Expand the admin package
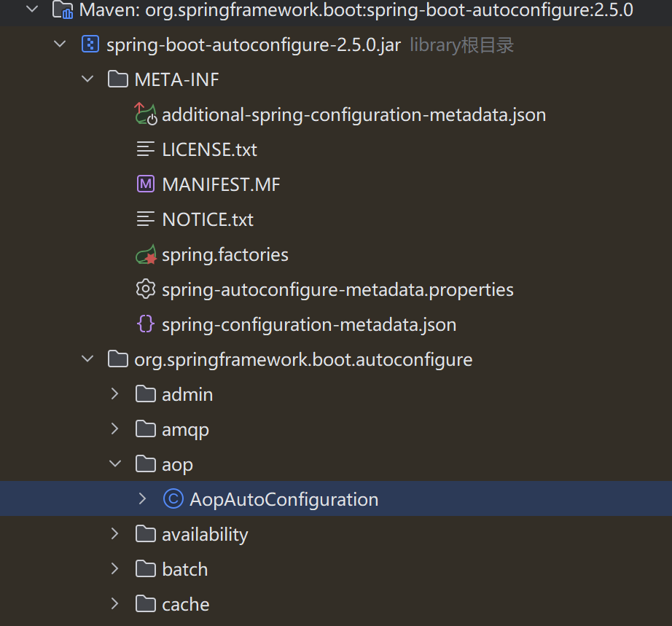672x626 pixels. click(114, 394)
